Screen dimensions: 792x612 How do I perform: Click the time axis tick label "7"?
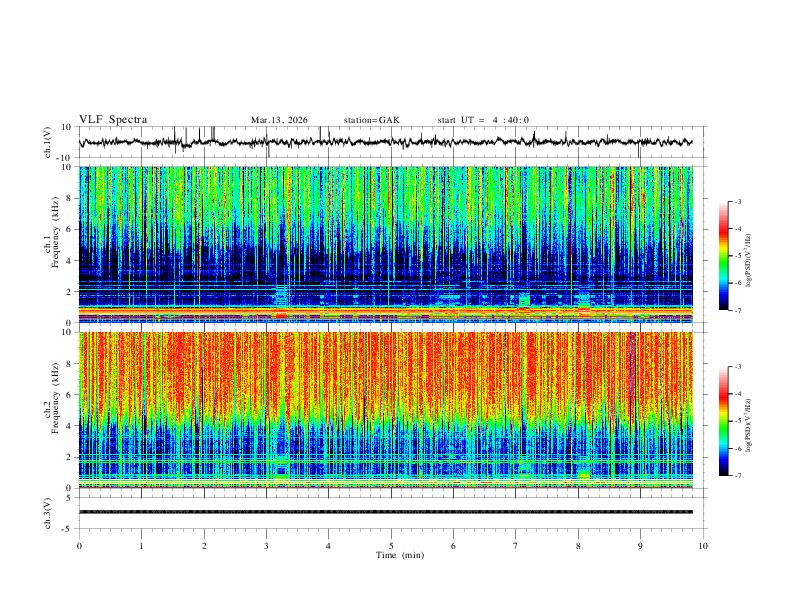click(x=516, y=546)
